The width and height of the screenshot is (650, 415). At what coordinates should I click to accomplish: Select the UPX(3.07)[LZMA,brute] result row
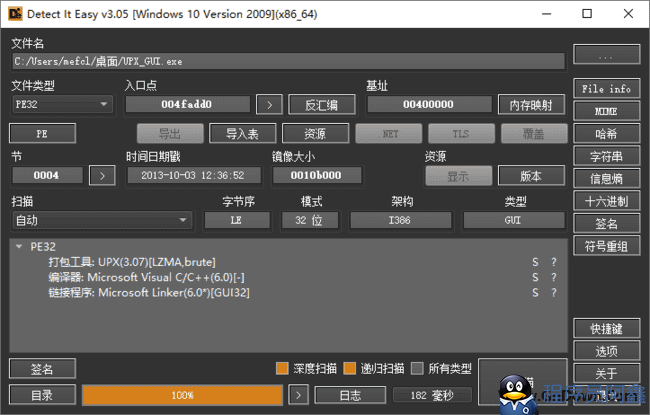click(288, 262)
